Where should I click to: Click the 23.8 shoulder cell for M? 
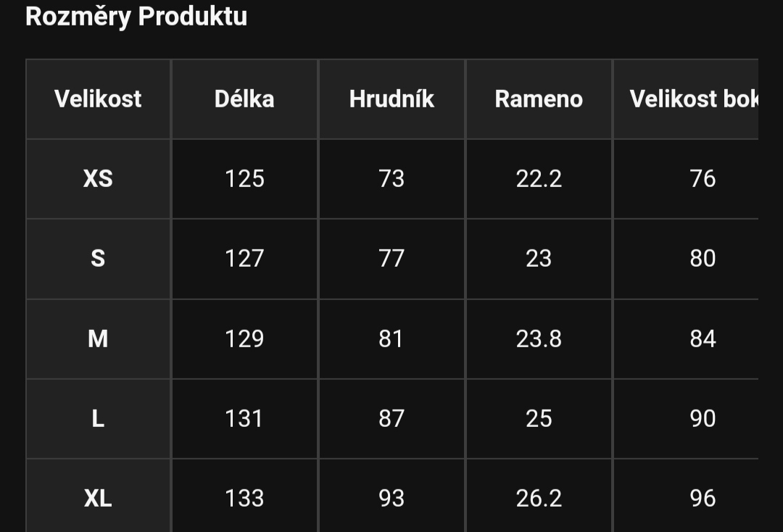(x=538, y=339)
